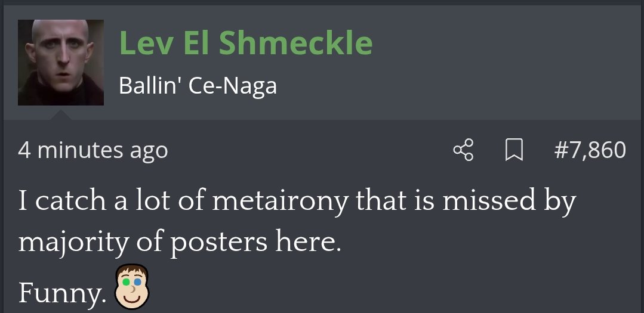Image resolution: width=644 pixels, height=313 pixels.
Task: Open the Lev El Shmeckle profile link
Action: click(x=246, y=43)
